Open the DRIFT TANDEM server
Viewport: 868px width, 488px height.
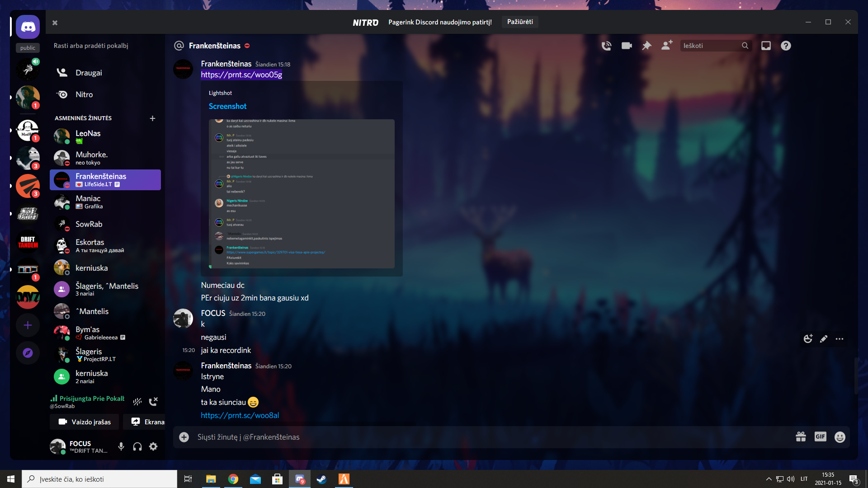tap(28, 242)
